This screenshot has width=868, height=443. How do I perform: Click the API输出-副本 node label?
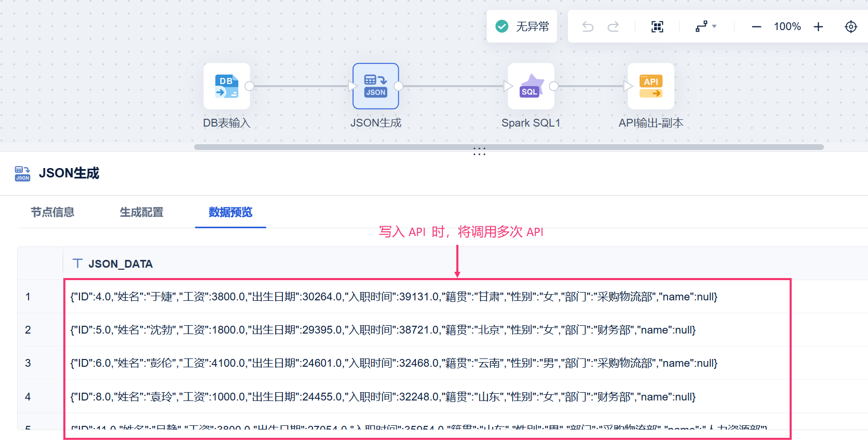[x=651, y=123]
